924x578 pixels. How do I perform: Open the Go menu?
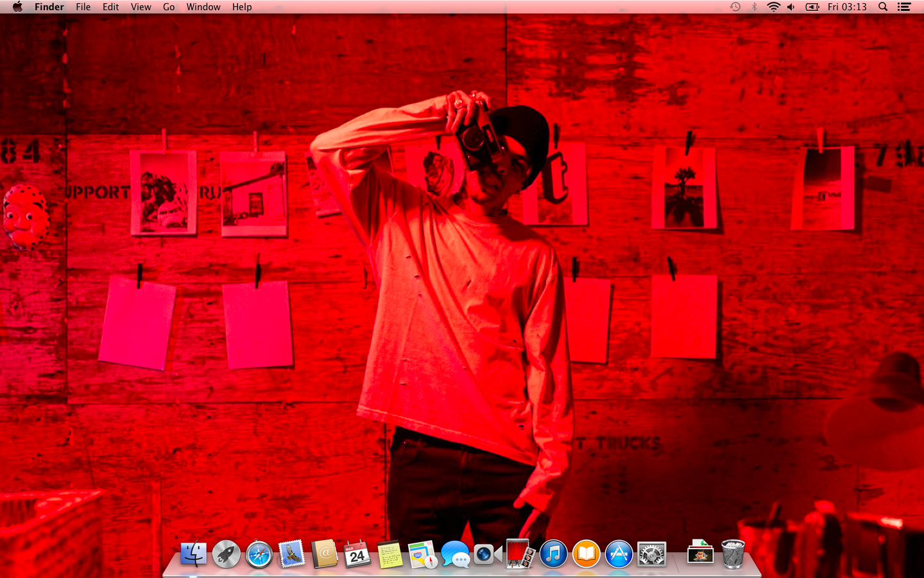coord(169,7)
